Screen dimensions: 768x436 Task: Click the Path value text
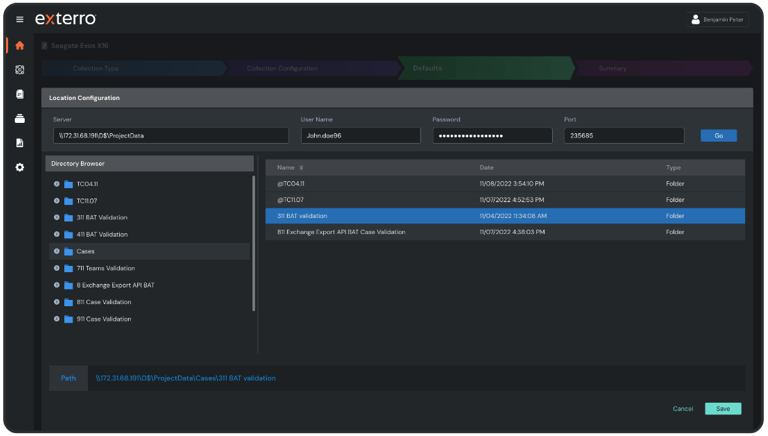click(x=185, y=378)
